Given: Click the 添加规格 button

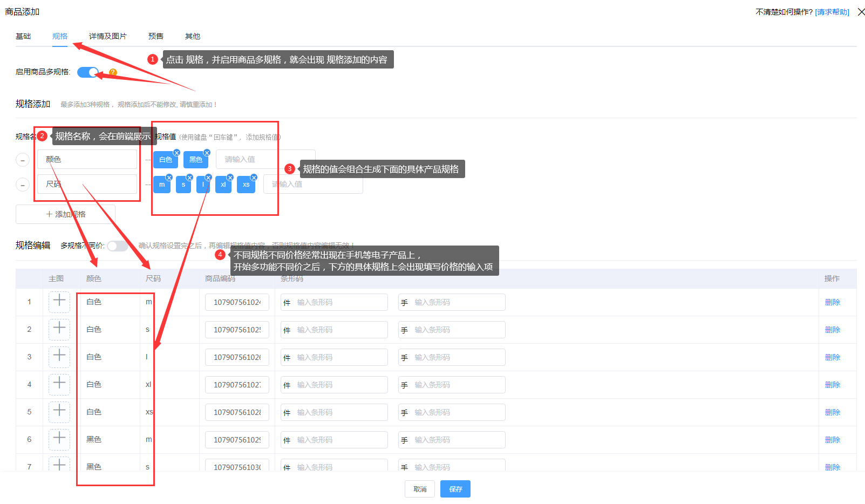Looking at the screenshot, I should pyautogui.click(x=65, y=214).
